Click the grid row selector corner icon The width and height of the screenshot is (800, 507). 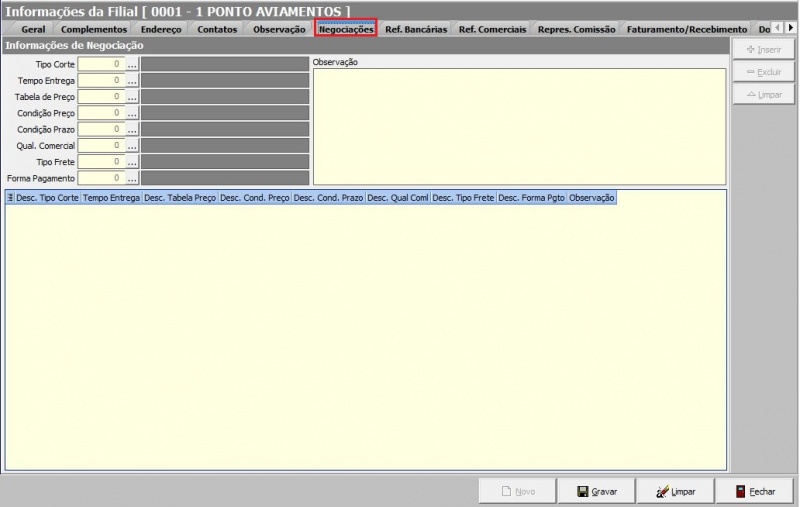click(10, 198)
